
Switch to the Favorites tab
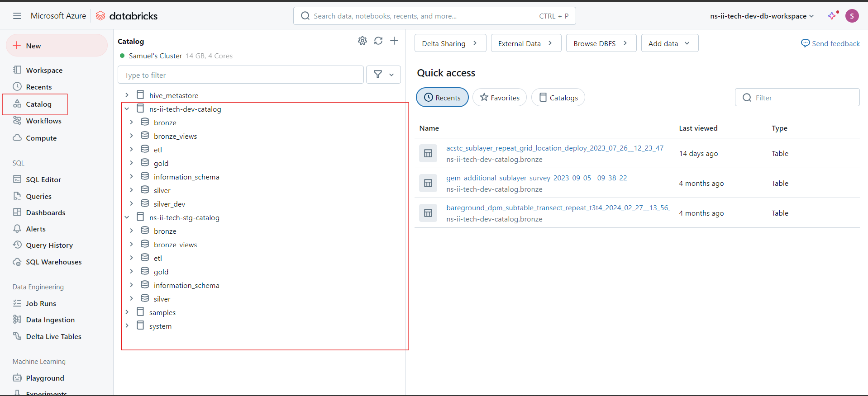click(500, 98)
